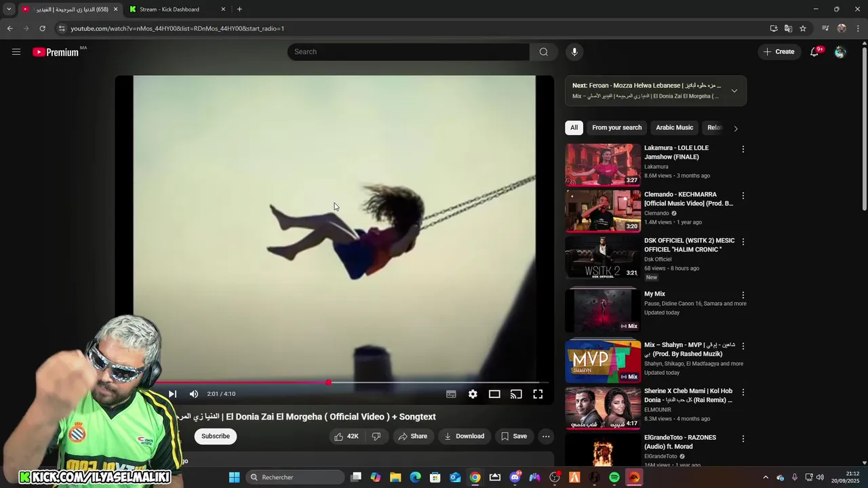Open the YouTube account avatar menu
868x488 pixels.
click(840, 52)
